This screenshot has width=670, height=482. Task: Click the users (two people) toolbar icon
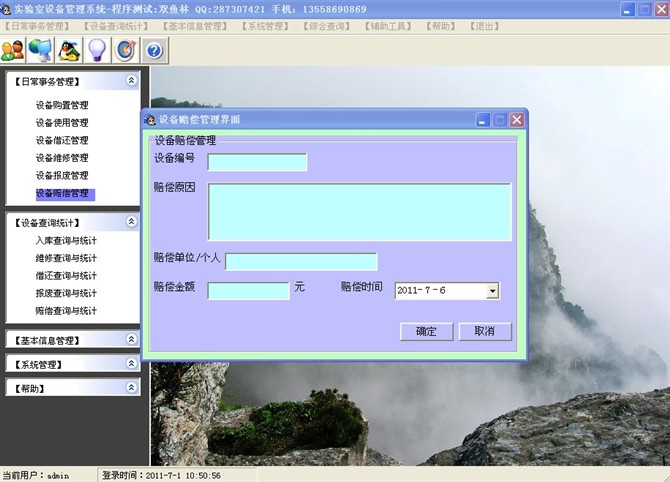click(13, 49)
